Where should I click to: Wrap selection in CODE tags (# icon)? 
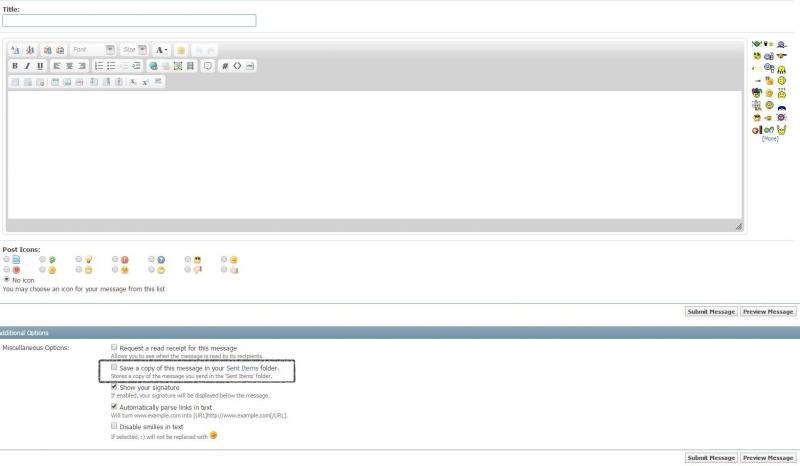pos(225,66)
